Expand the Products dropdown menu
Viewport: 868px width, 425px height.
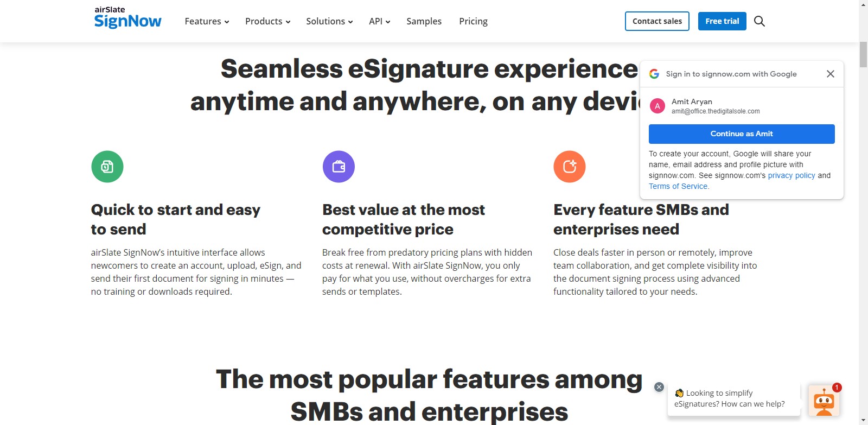pyautogui.click(x=267, y=21)
